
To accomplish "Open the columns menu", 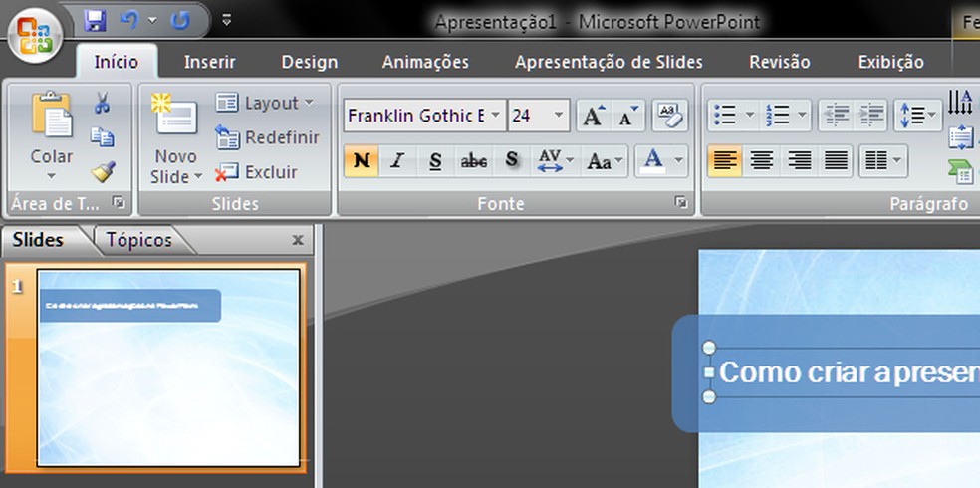I will coord(883,161).
